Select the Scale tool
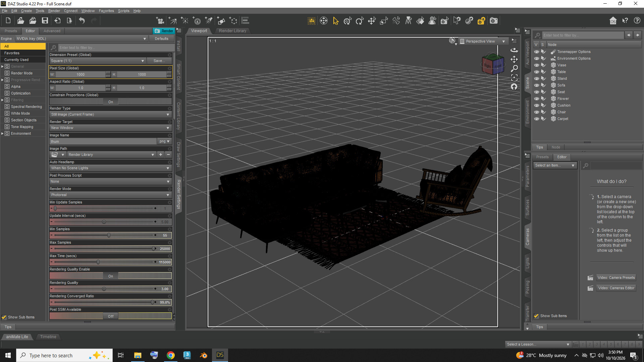The height and width of the screenshot is (362, 644). pos(384,21)
